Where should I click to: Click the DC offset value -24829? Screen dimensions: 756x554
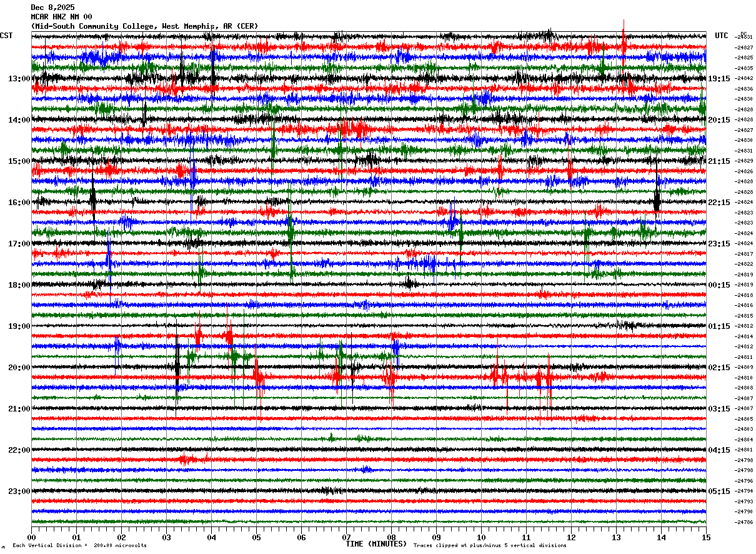pyautogui.click(x=744, y=161)
